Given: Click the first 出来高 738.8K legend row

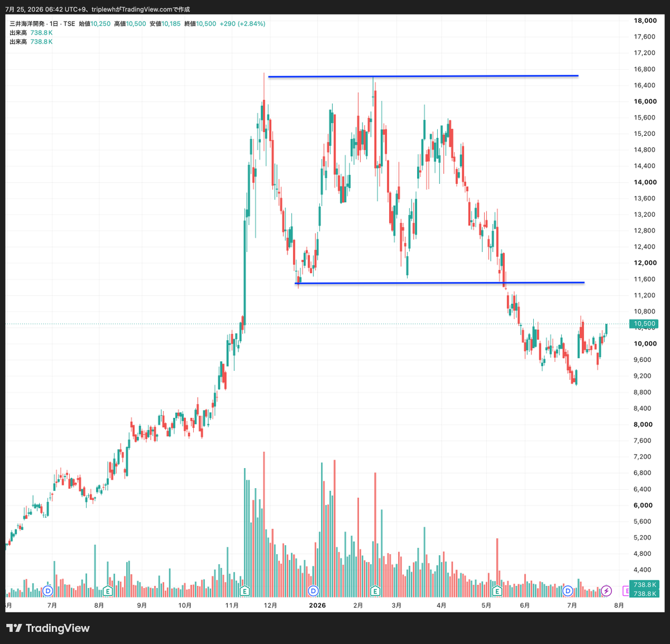Looking at the screenshot, I should click(31, 33).
